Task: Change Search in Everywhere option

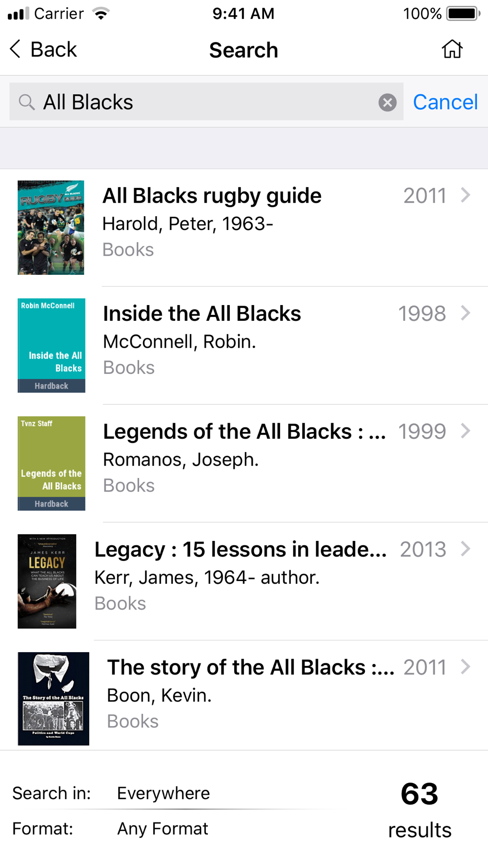Action: tap(163, 793)
